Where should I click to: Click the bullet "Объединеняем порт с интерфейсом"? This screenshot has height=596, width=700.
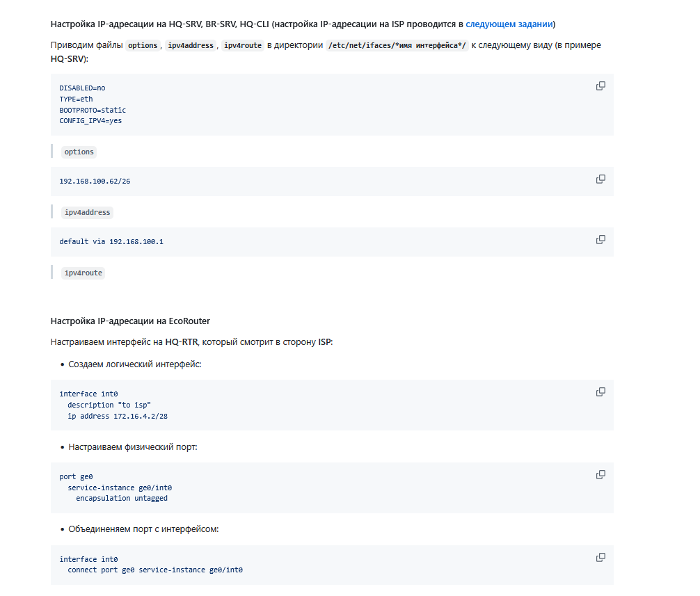click(x=143, y=529)
